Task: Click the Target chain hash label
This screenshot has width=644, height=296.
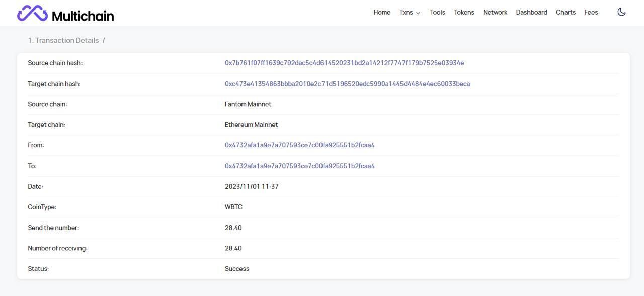Action: coord(54,84)
